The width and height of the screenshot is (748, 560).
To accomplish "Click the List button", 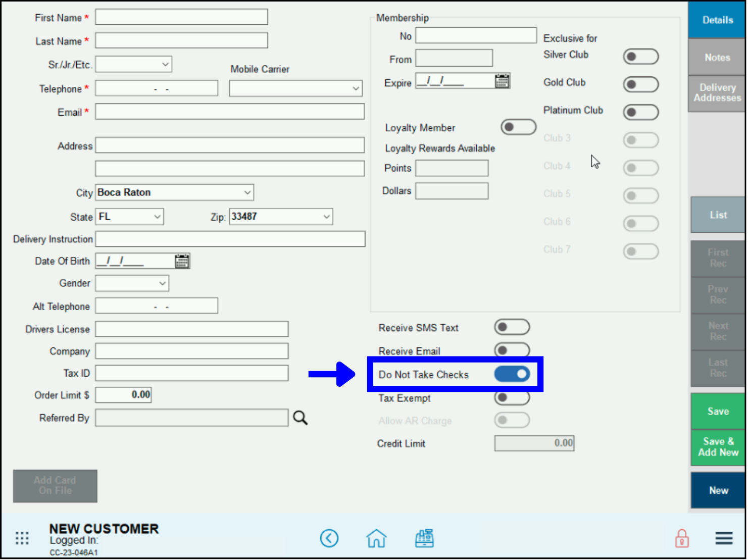I will [x=718, y=215].
